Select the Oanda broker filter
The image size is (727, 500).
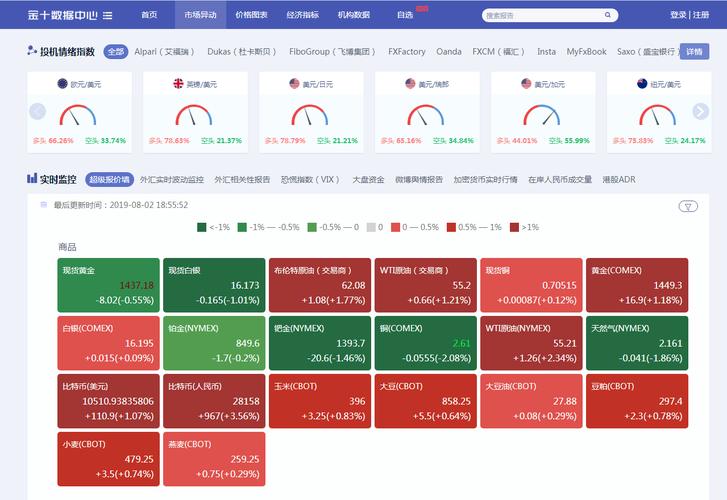[x=449, y=52]
